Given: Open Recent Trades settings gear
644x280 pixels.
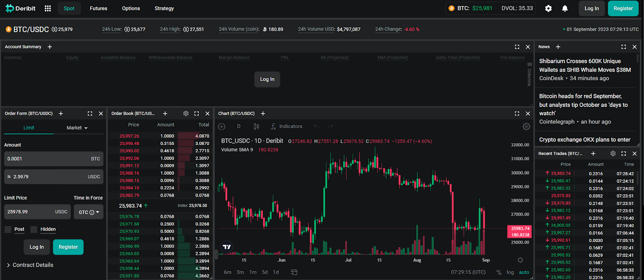Looking at the screenshot, I should [613, 153].
